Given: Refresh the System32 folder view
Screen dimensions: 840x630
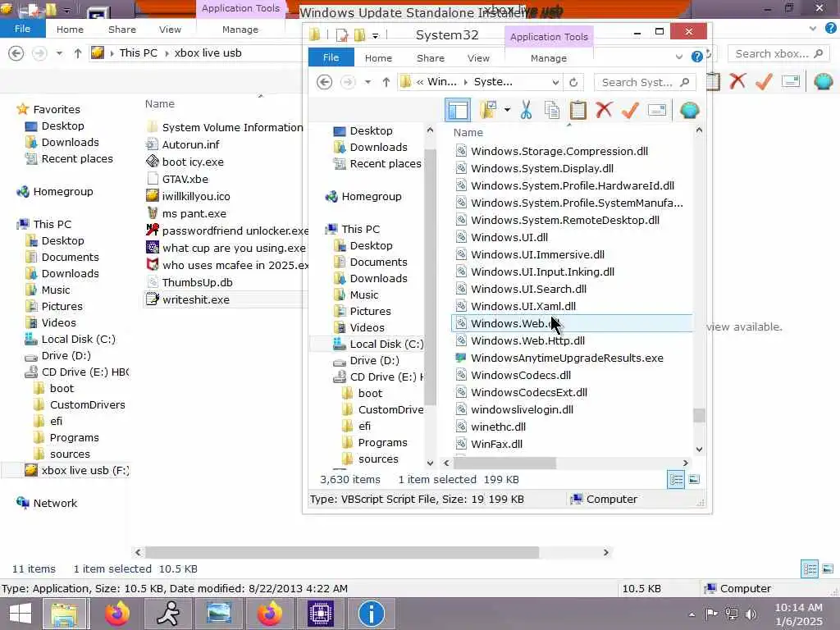Looking at the screenshot, I should click(573, 82).
